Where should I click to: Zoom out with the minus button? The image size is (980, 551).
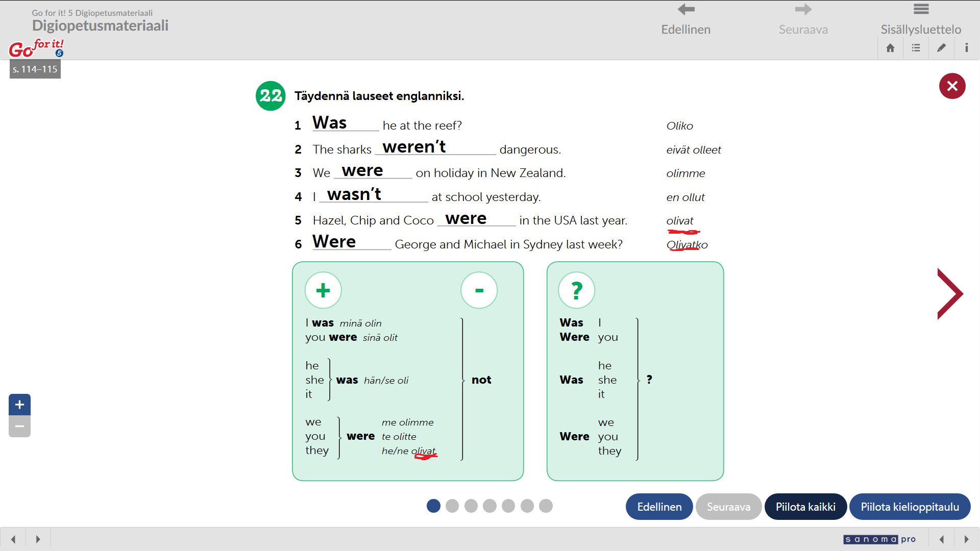coord(19,427)
